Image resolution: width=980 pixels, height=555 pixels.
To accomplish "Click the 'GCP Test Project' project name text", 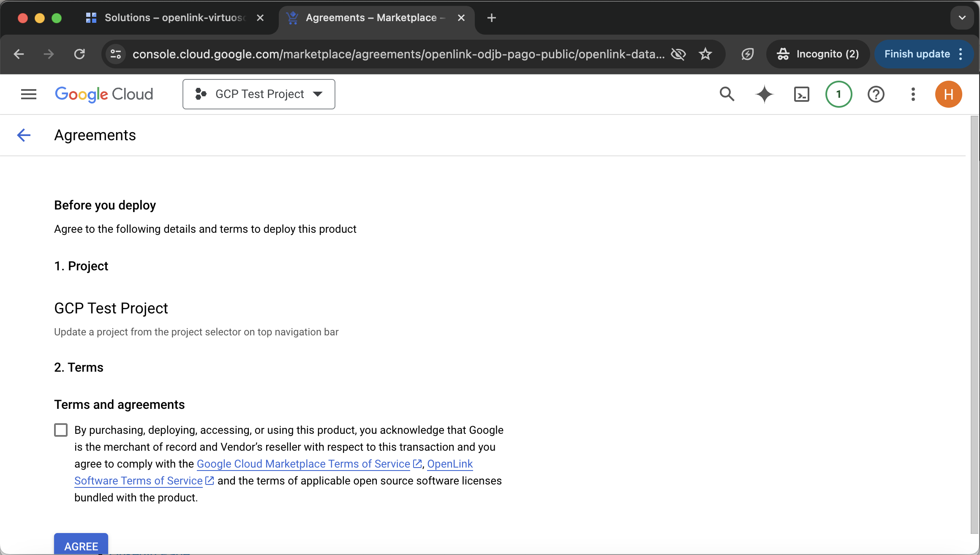I will pyautogui.click(x=111, y=308).
